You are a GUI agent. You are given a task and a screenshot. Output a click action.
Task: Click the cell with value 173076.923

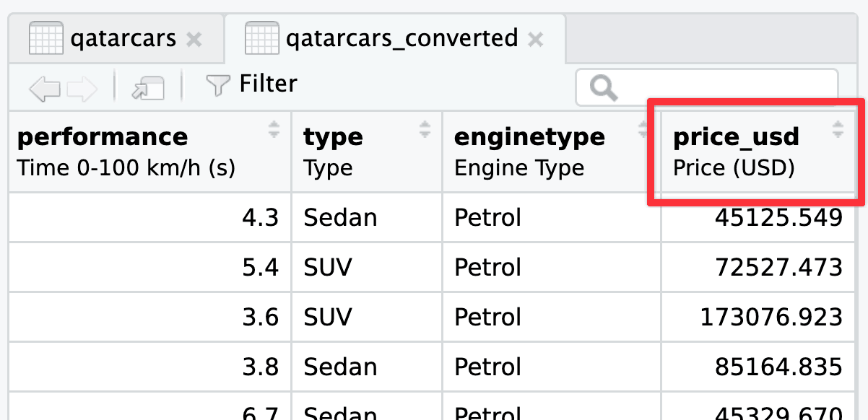(x=771, y=317)
